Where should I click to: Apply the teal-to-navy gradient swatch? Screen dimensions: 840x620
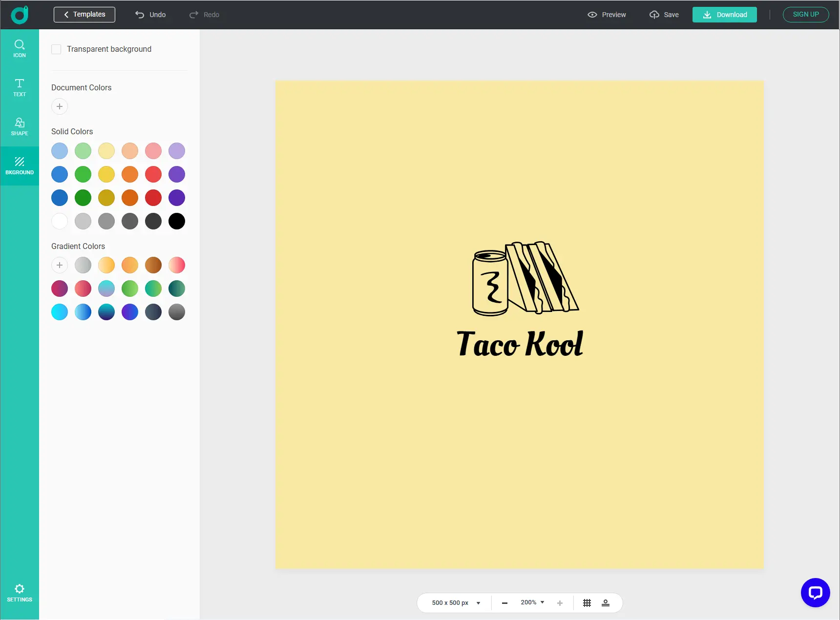click(x=106, y=312)
